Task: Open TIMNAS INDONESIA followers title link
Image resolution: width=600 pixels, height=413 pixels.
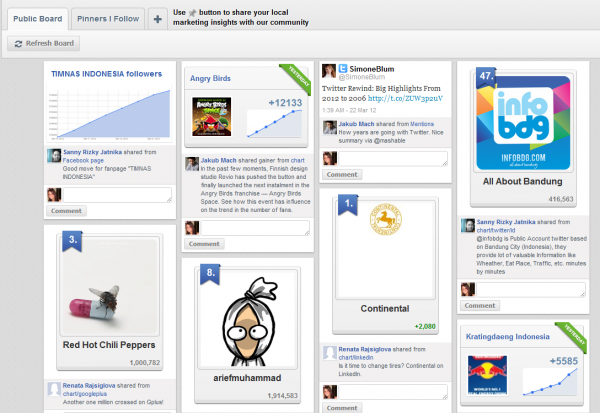Action: coord(106,74)
